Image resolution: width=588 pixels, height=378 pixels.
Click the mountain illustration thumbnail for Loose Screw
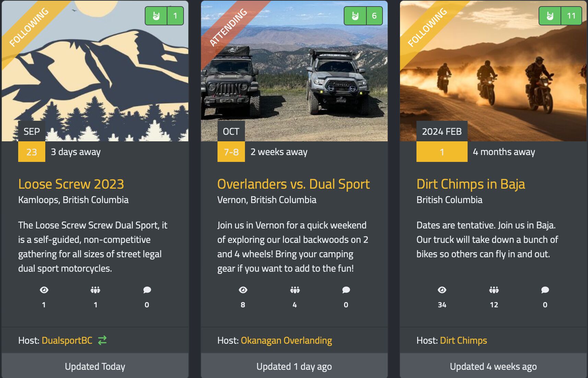(x=95, y=71)
